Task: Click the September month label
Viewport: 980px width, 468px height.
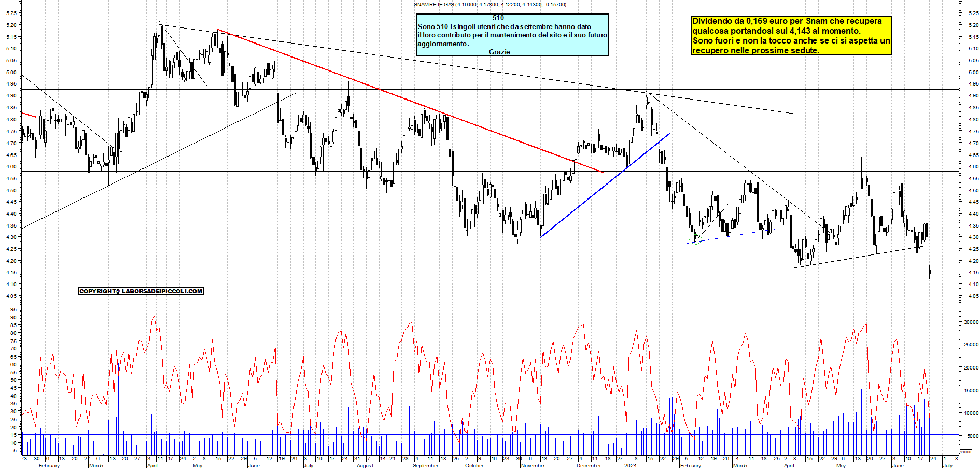Action: (x=425, y=465)
